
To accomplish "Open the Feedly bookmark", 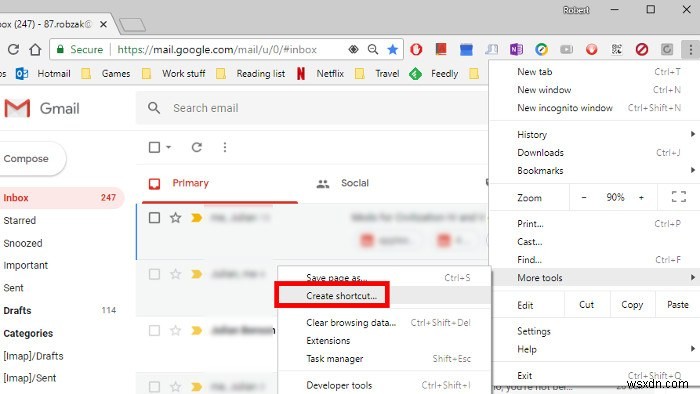I will coord(434,73).
